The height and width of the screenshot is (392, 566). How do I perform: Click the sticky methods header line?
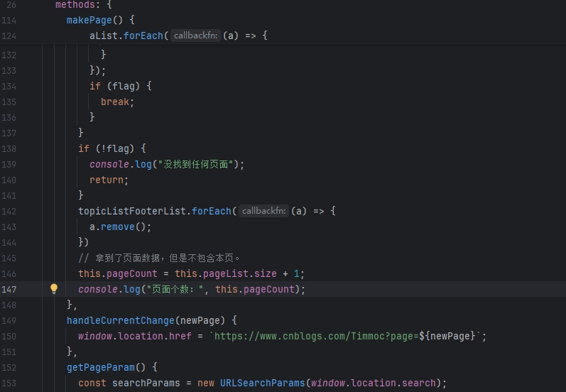283,5
